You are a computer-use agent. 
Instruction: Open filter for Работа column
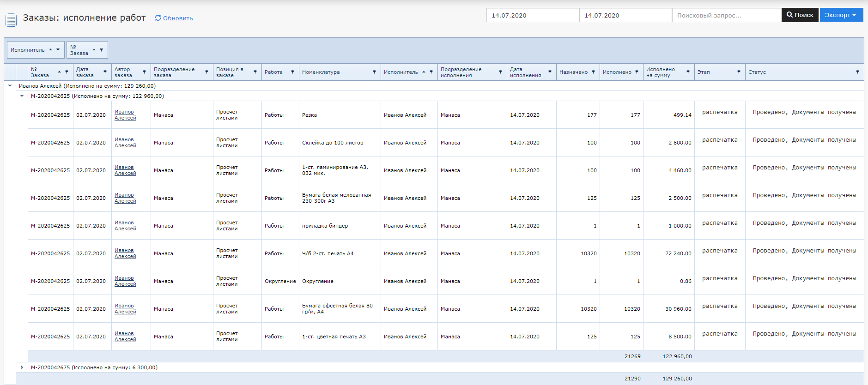tap(293, 72)
